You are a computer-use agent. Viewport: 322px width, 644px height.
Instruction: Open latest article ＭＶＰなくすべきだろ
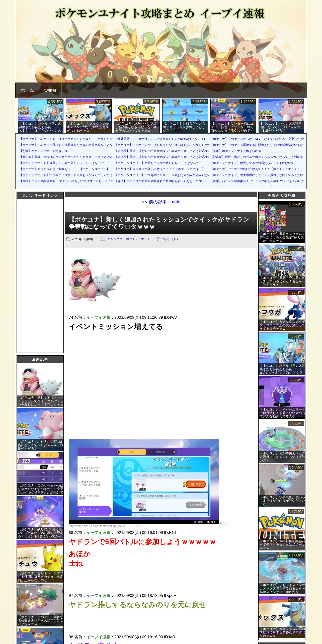[x=40, y=473]
